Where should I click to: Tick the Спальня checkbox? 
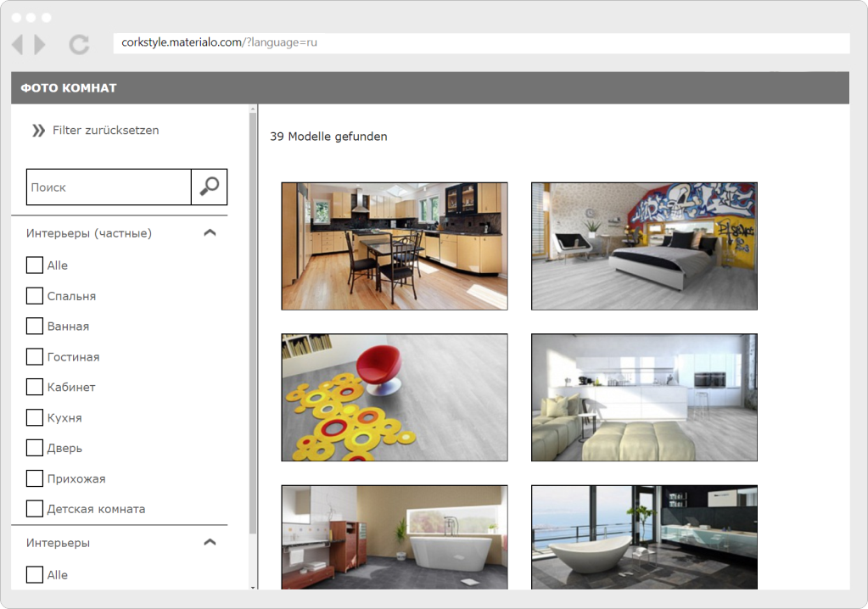pos(34,296)
